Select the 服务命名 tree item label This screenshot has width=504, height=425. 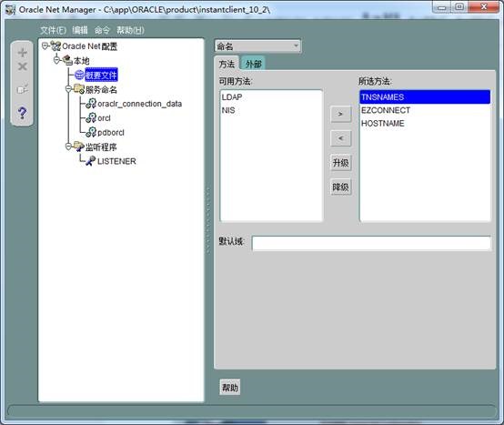101,90
